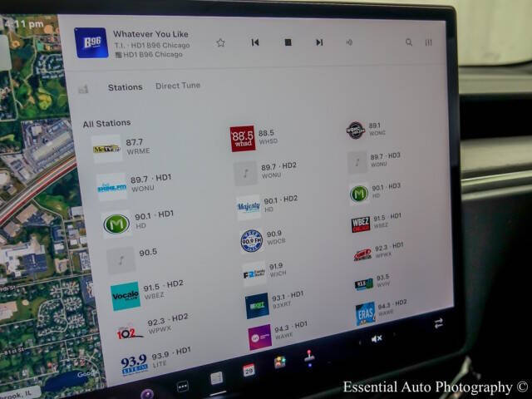
Task: Add B96 Chicago to favorites with the star
Action: (220, 42)
